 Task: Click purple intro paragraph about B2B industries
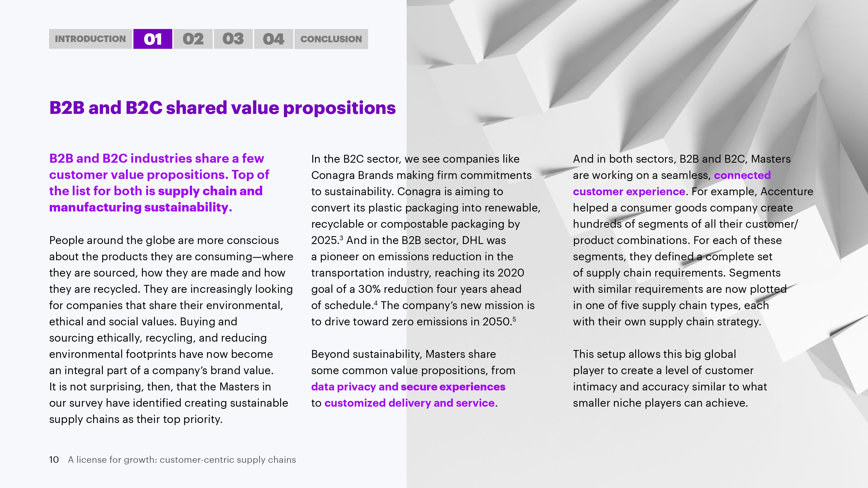point(158,182)
